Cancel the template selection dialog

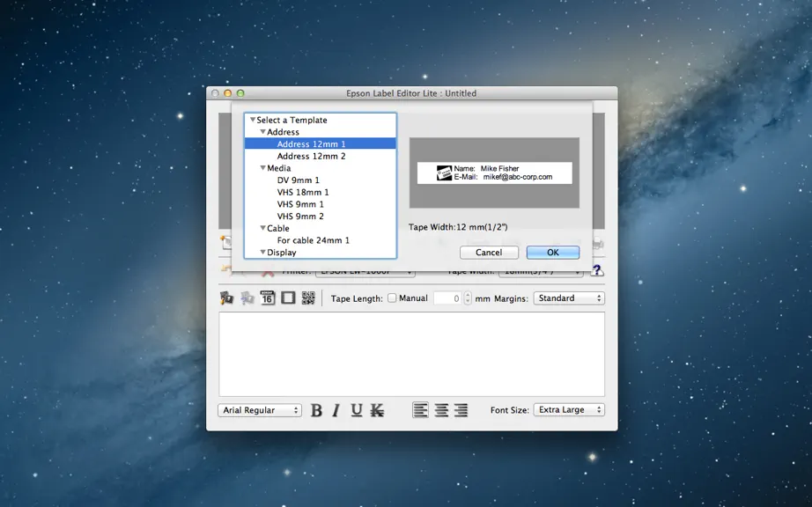pyautogui.click(x=489, y=253)
